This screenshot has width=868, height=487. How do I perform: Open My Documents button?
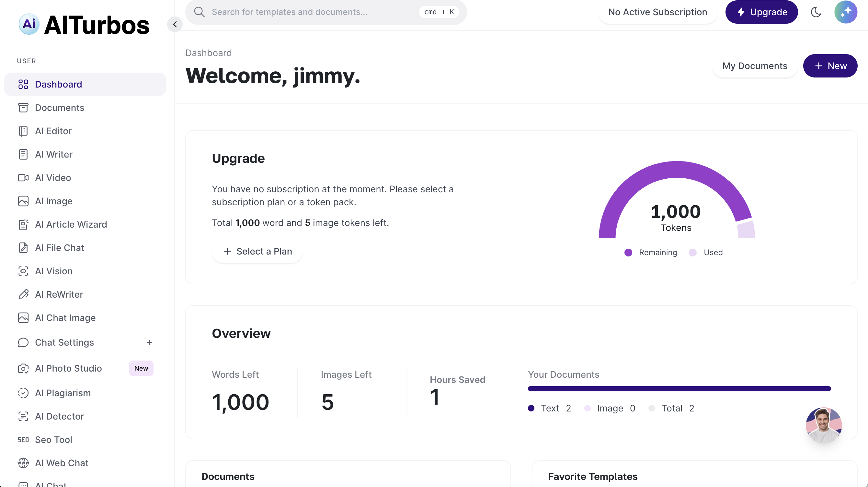pos(754,66)
